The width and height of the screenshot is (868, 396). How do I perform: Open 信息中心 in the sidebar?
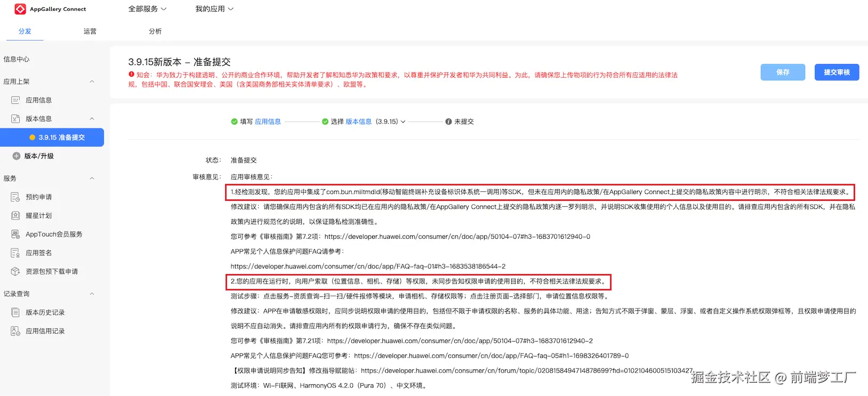(17, 59)
